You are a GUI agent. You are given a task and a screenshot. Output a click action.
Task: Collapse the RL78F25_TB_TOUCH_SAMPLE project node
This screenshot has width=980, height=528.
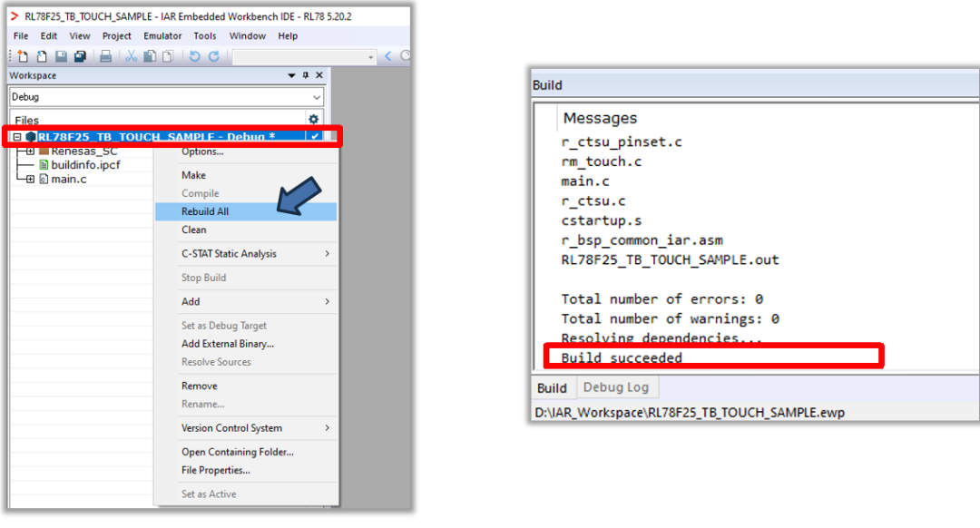17,137
